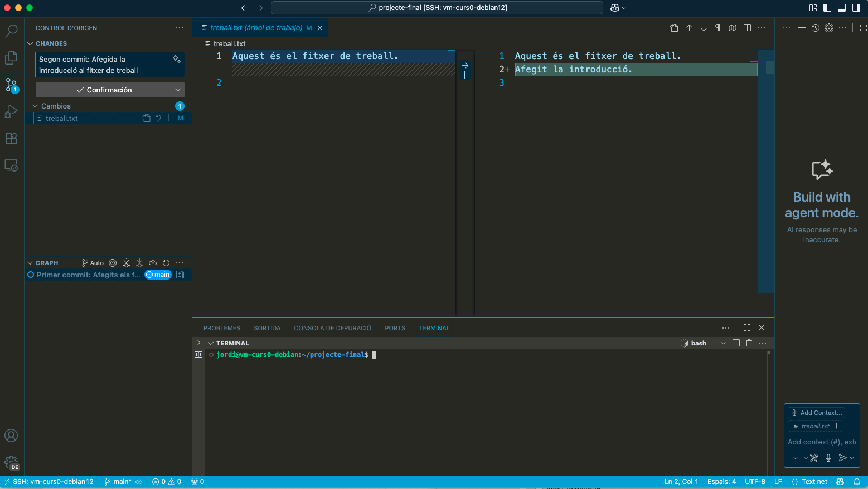Screen dimensions: 868x489
Task: Discard changes for treball.txt
Action: tap(158, 118)
